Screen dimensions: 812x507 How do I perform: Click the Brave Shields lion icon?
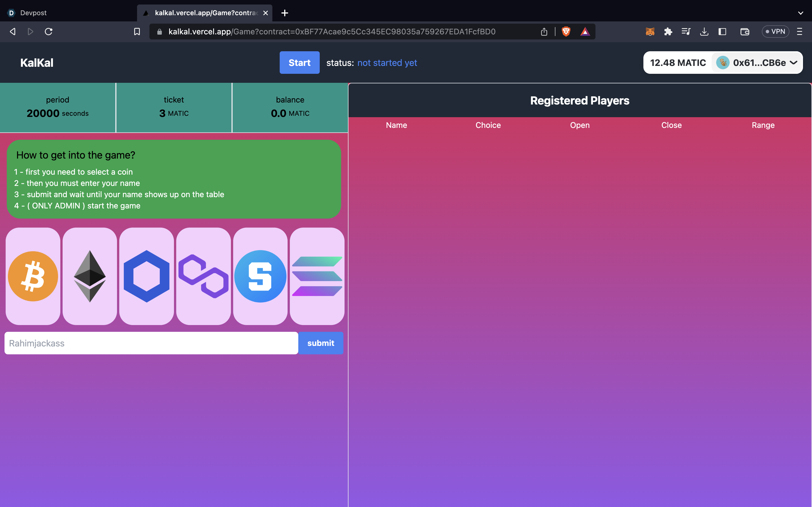pyautogui.click(x=566, y=32)
